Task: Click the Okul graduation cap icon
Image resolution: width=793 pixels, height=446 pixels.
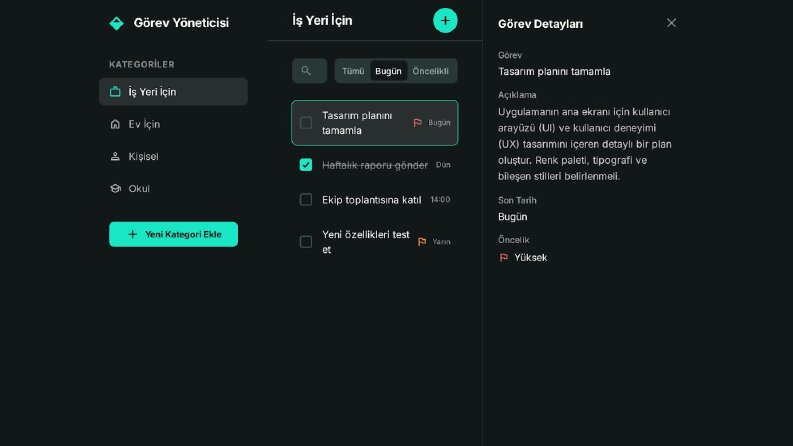Action: [115, 188]
